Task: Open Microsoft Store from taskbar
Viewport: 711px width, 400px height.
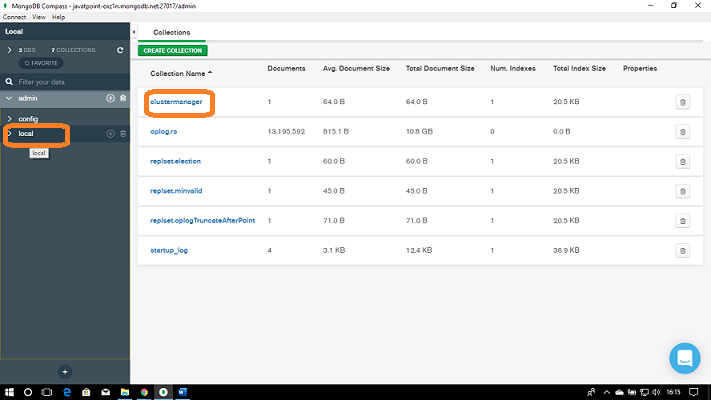Action: click(x=86, y=392)
